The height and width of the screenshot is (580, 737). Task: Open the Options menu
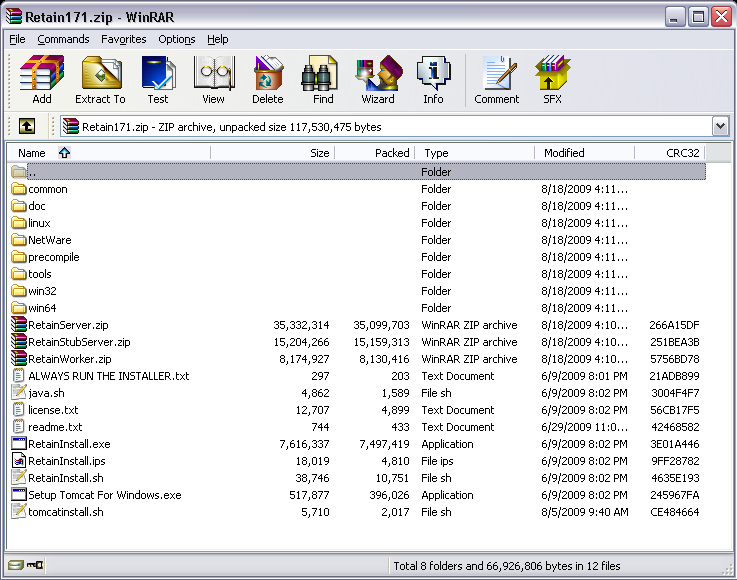pyautogui.click(x=177, y=39)
